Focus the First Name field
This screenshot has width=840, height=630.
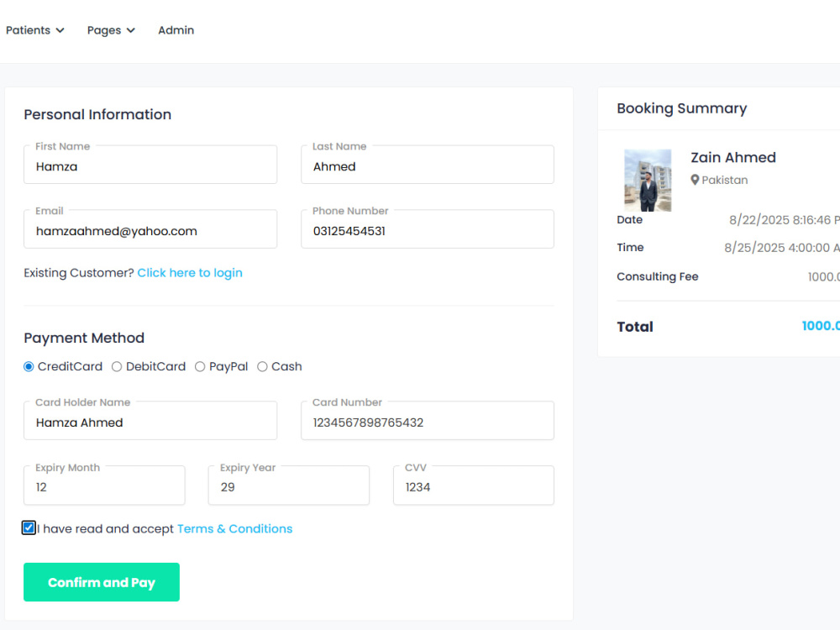[150, 165]
